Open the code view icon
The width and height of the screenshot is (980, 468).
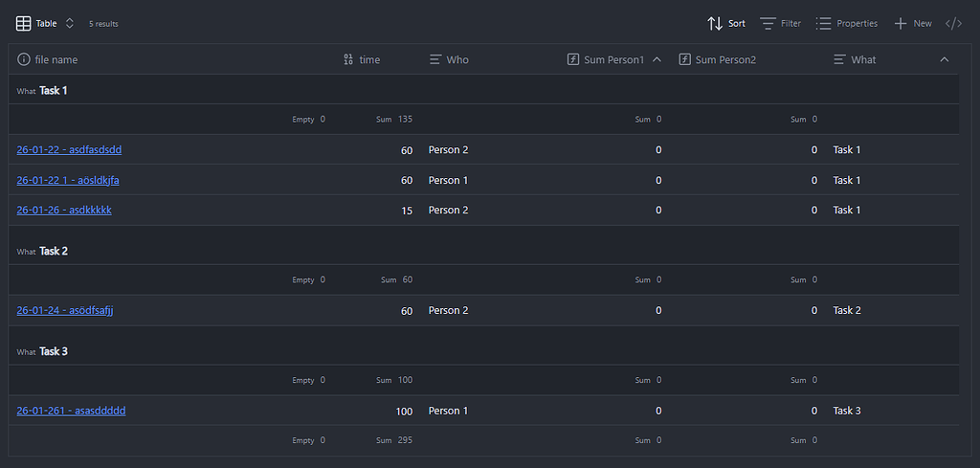(x=954, y=23)
